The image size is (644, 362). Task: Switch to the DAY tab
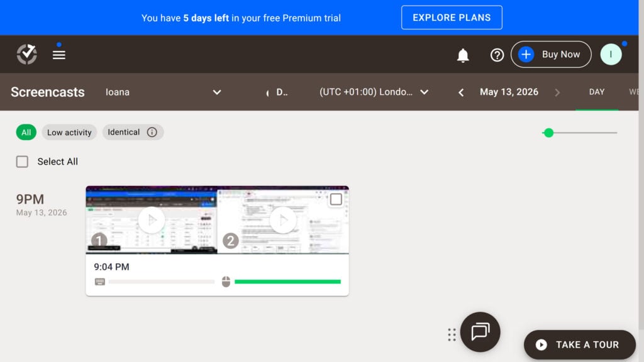tap(596, 92)
